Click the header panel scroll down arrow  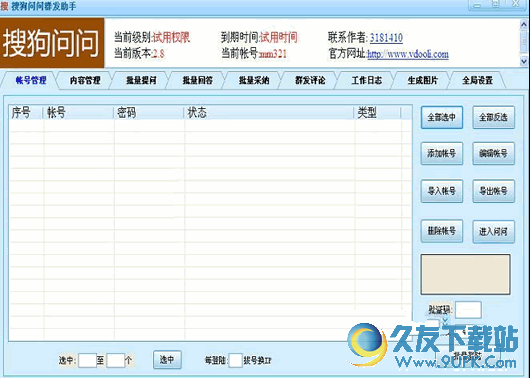tap(524, 61)
